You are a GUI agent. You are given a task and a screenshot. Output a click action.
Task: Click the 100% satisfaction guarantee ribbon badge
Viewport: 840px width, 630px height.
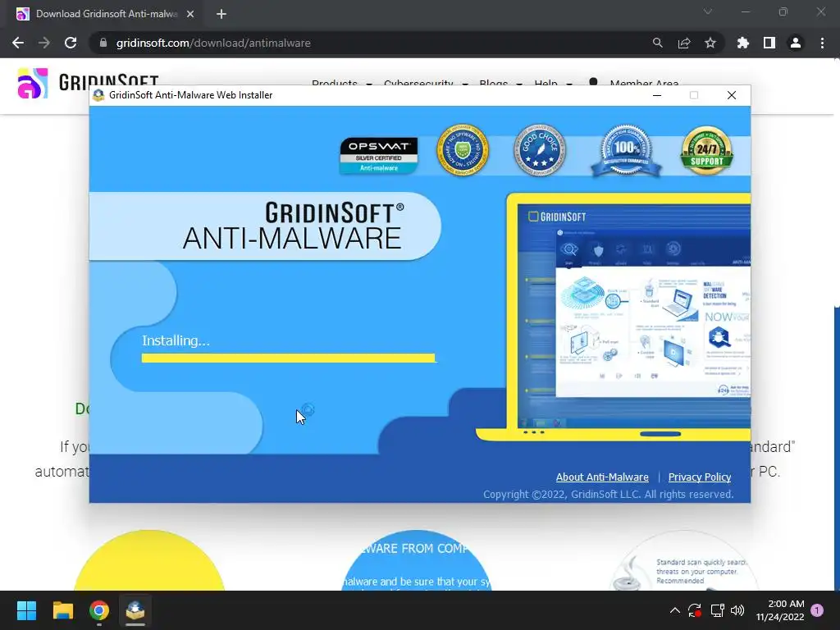click(626, 151)
